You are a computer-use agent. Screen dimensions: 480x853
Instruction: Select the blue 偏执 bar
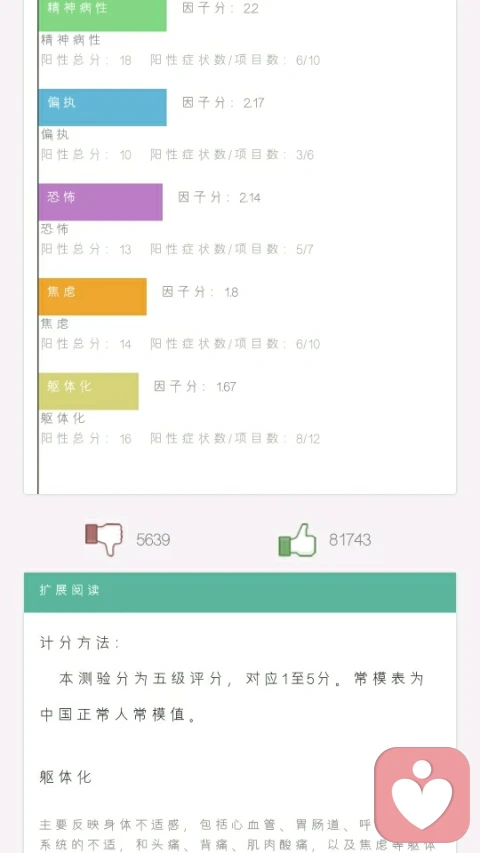pyautogui.click(x=102, y=107)
